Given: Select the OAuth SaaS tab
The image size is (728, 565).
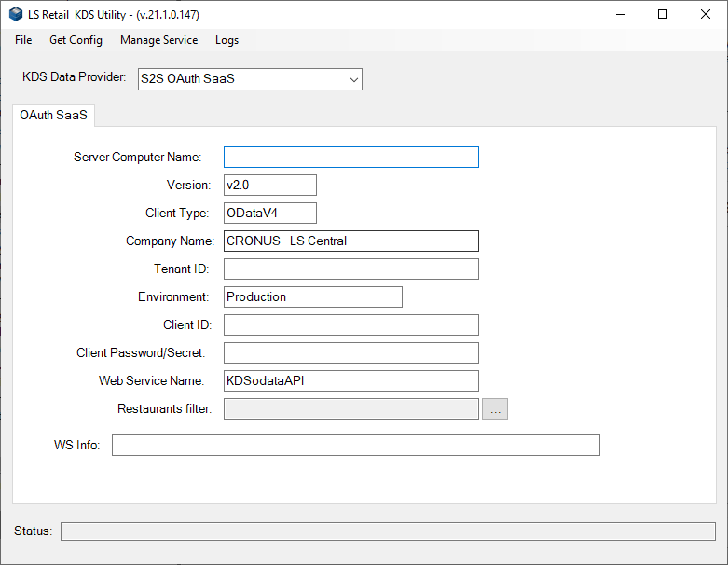Looking at the screenshot, I should coord(53,116).
